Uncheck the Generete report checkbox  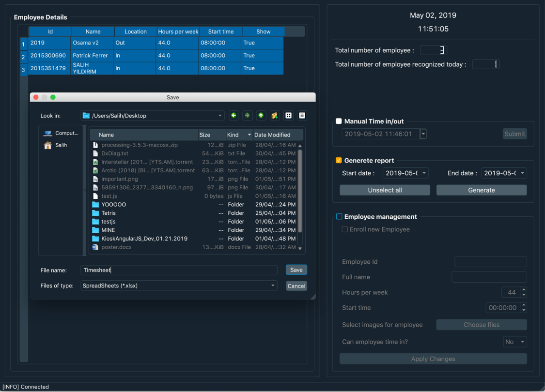pyautogui.click(x=339, y=160)
